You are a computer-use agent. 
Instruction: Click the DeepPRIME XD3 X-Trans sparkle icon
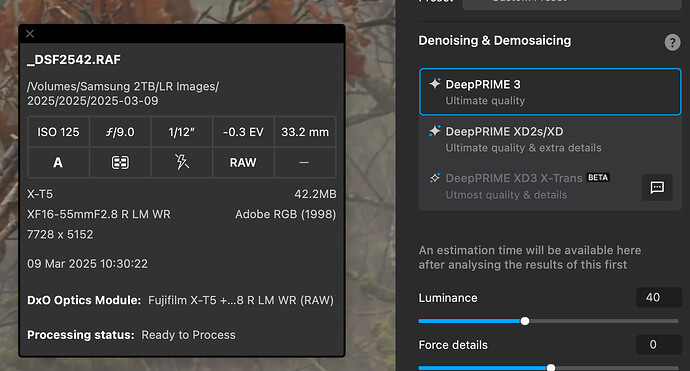[435, 178]
